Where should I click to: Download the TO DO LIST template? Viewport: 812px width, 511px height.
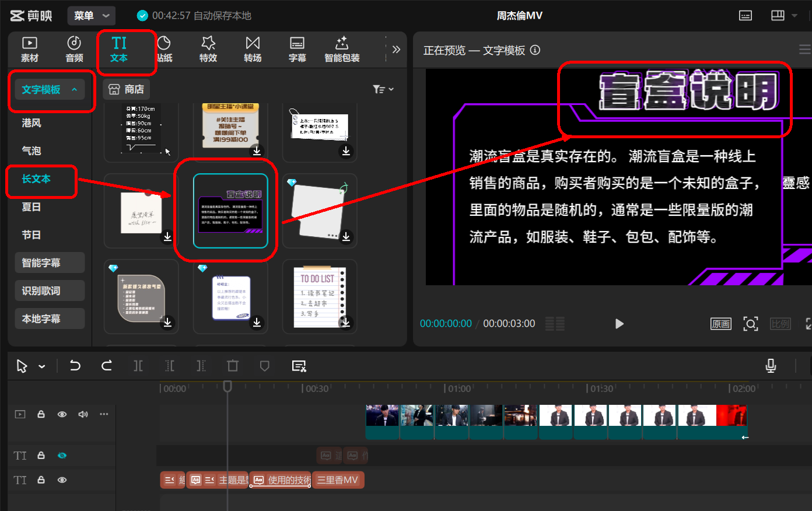pos(346,322)
